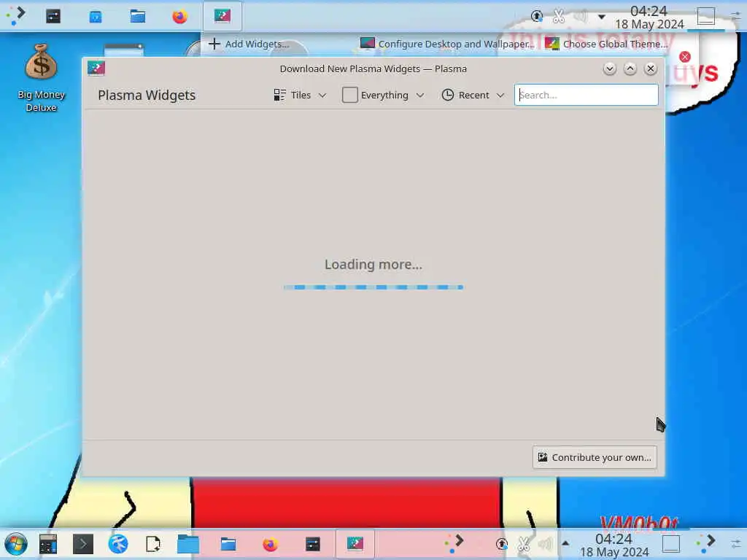Open the Discover store icon in top panel
Image resolution: width=747 pixels, height=560 pixels.
96,17
